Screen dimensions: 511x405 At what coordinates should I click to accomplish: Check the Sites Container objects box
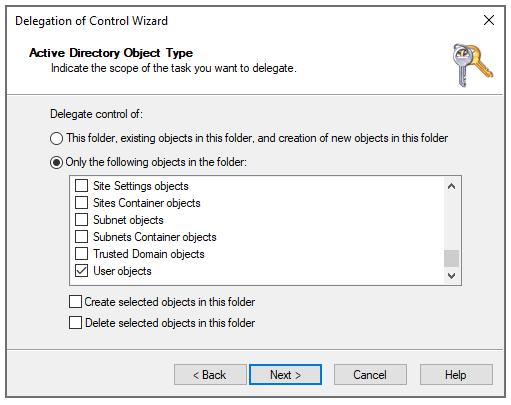click(x=81, y=203)
